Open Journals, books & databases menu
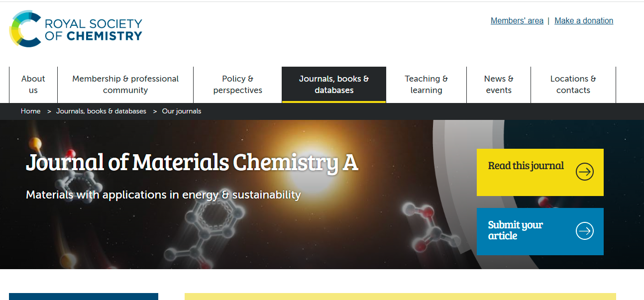Image resolution: width=644 pixels, height=300 pixels. [x=334, y=85]
